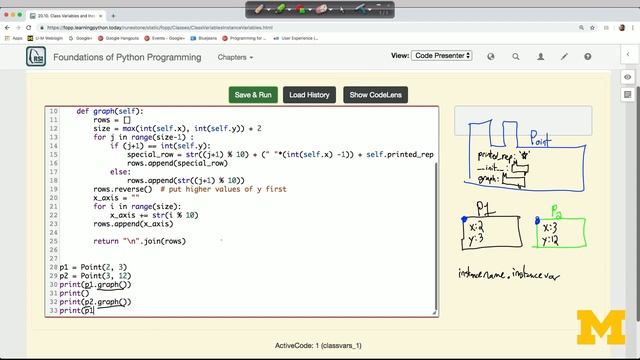Open the Programming for bookmark

coord(244,38)
